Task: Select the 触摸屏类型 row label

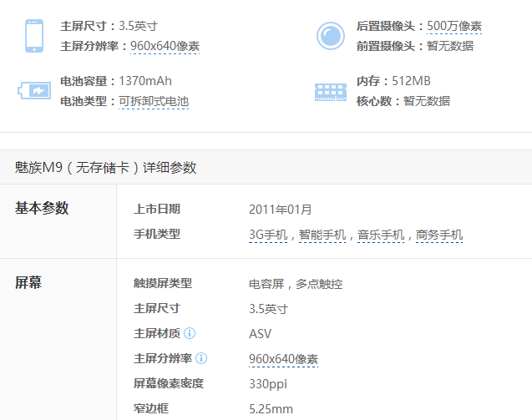Action: 163,283
